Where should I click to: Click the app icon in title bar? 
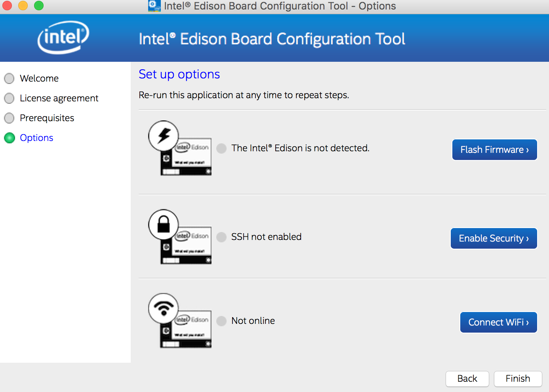(x=154, y=6)
